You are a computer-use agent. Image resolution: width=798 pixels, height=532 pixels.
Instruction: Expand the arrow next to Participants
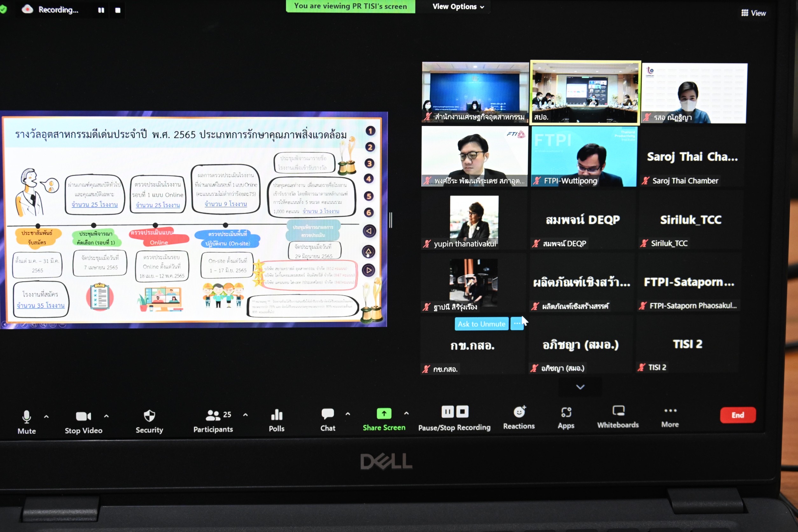245,414
